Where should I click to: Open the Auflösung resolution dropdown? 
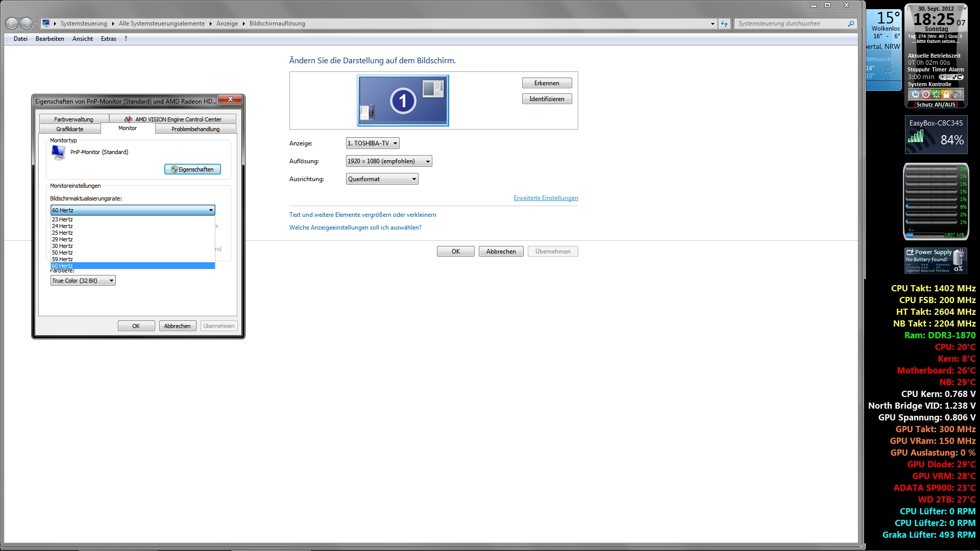click(x=388, y=161)
